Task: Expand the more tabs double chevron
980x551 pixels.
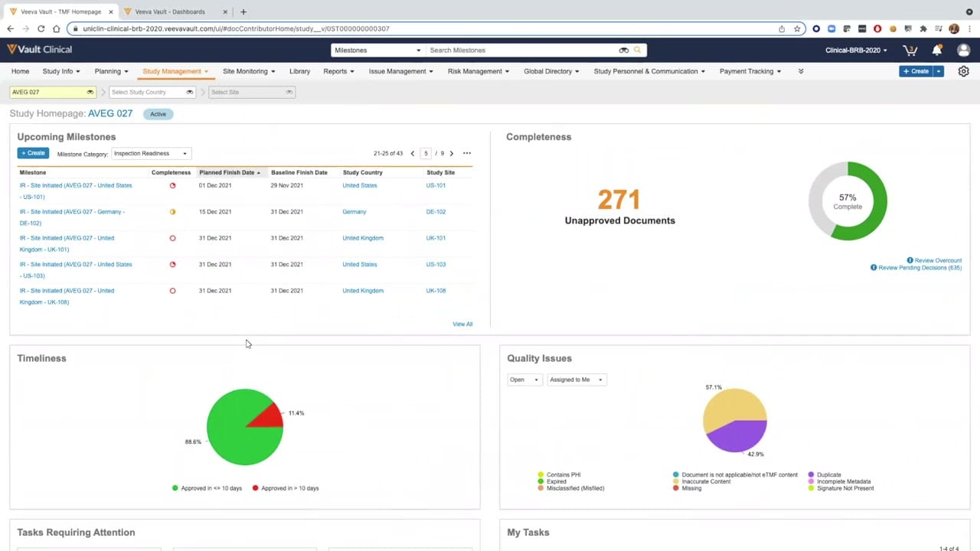Action: [801, 71]
